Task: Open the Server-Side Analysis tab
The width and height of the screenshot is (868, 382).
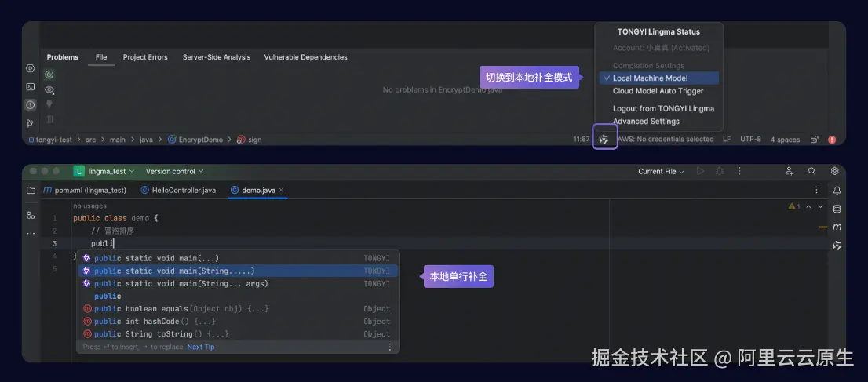Action: point(217,57)
